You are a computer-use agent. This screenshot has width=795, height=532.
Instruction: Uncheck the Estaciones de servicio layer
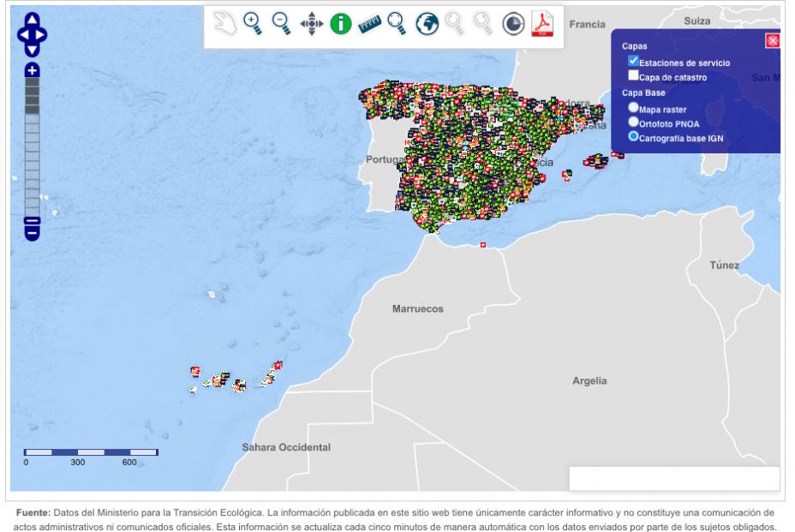point(634,62)
